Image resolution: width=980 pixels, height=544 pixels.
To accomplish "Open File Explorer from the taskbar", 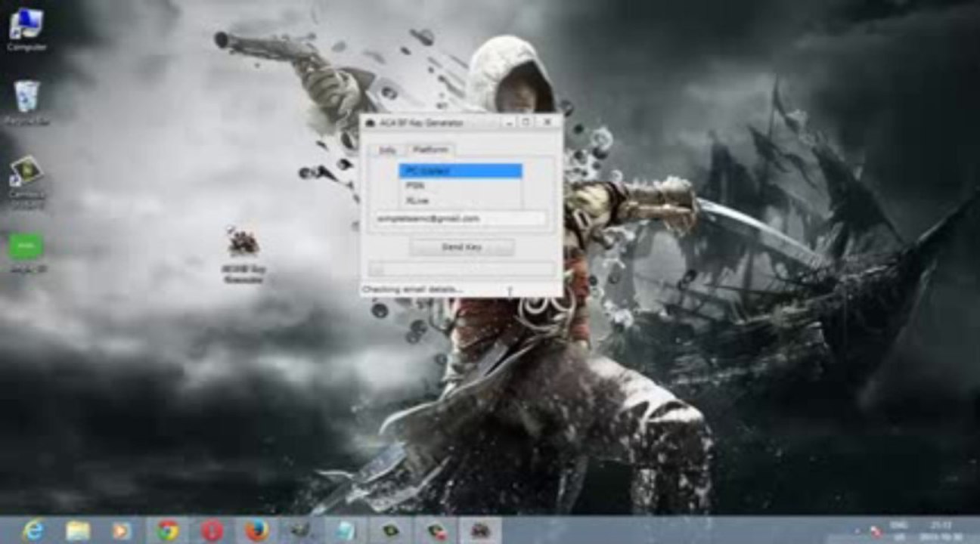I will point(78,530).
